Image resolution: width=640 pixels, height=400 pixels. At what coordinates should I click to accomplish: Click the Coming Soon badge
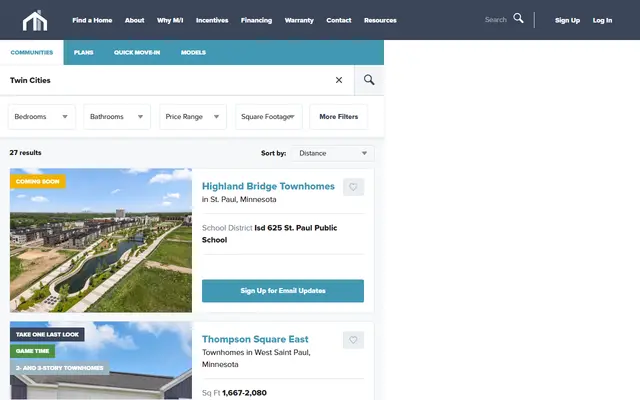pos(38,181)
